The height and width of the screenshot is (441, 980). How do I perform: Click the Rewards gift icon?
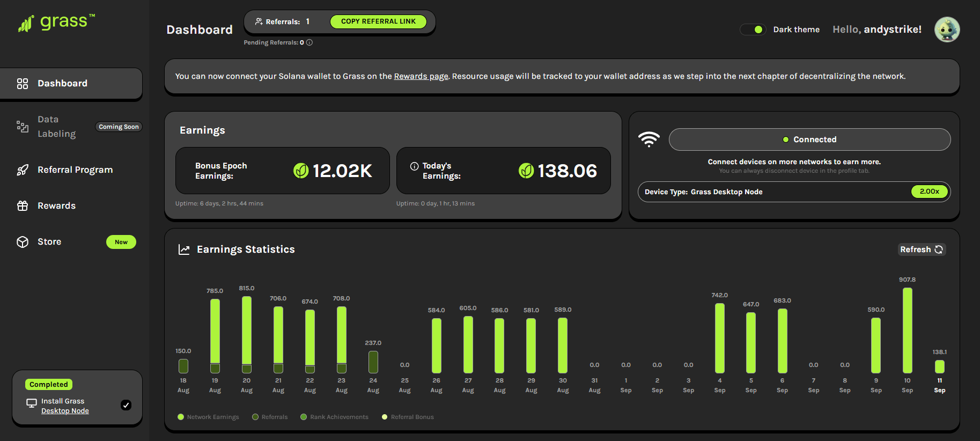coord(23,206)
